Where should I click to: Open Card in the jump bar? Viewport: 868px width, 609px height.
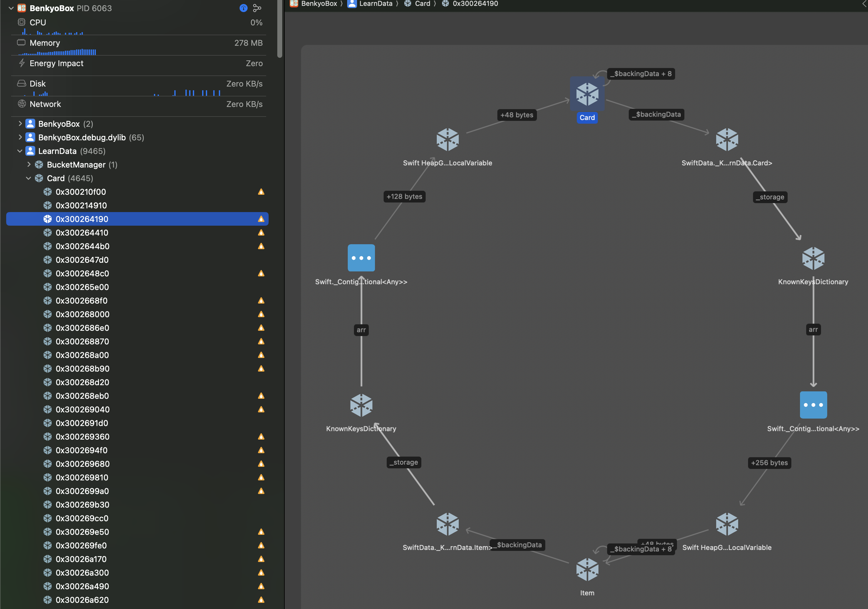coord(417,4)
